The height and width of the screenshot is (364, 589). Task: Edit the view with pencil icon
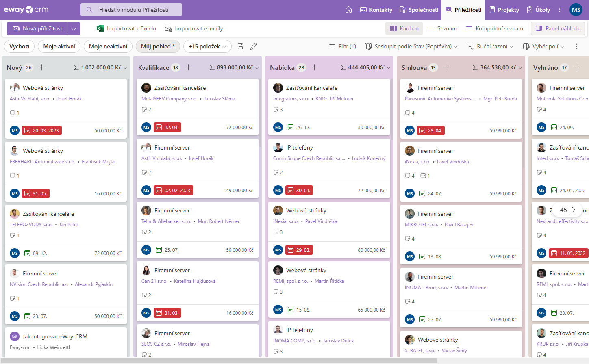[x=254, y=46]
